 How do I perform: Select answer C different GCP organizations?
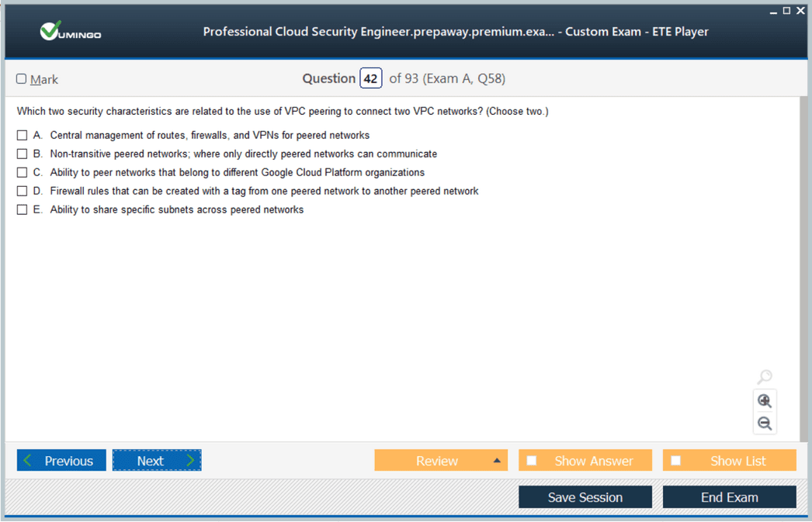pos(22,173)
